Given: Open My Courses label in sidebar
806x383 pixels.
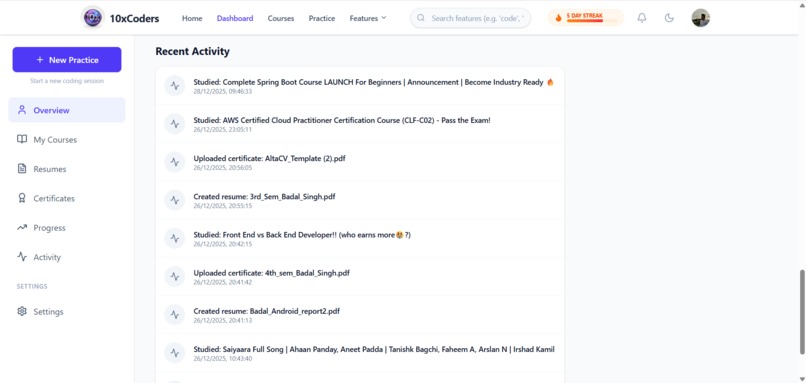Looking at the screenshot, I should (55, 139).
